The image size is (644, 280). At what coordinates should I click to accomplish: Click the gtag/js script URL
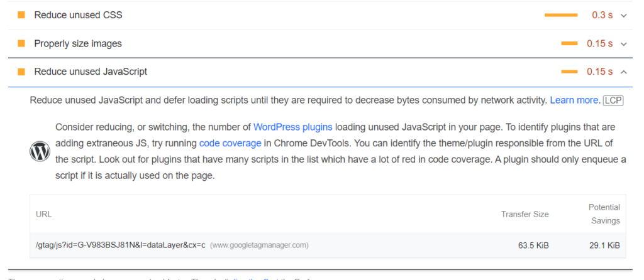click(x=121, y=245)
